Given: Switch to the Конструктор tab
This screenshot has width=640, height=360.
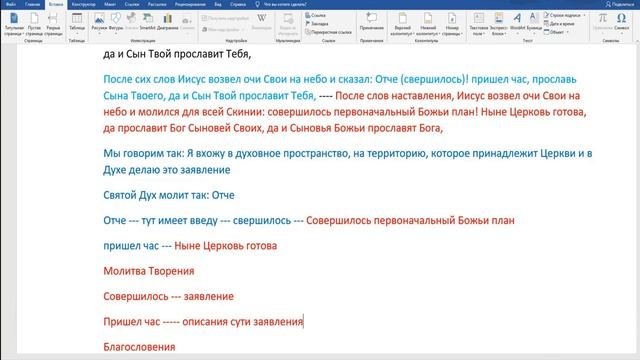Looking at the screenshot, I should (83, 4).
